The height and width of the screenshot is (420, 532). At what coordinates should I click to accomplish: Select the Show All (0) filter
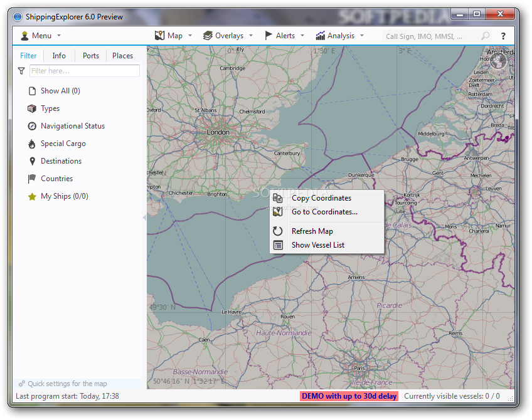tap(60, 91)
